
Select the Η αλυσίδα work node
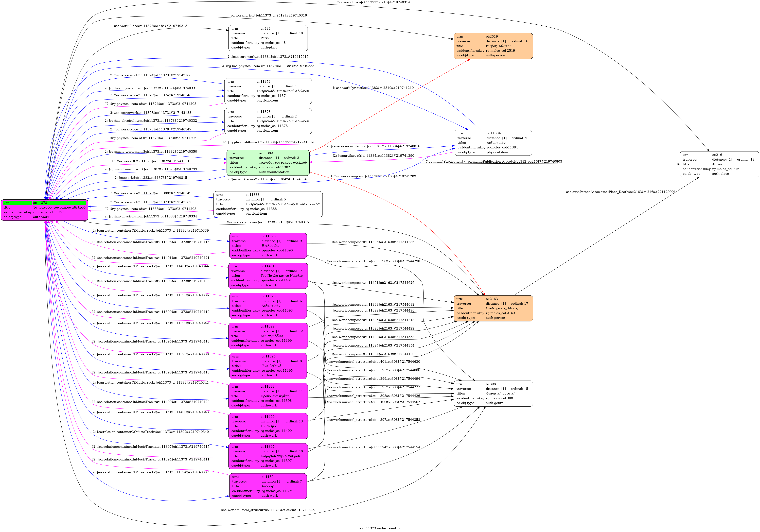[x=268, y=246]
